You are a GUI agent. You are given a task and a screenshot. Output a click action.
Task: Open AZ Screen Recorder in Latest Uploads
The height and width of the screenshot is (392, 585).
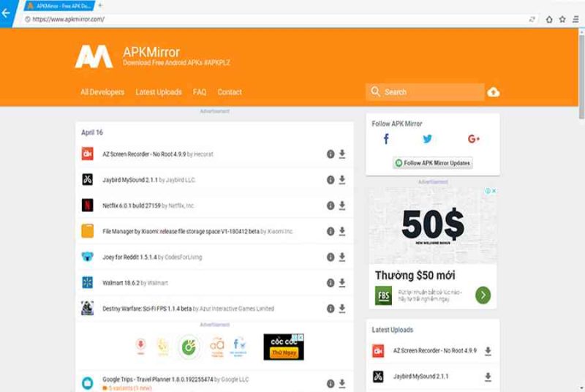coord(434,350)
